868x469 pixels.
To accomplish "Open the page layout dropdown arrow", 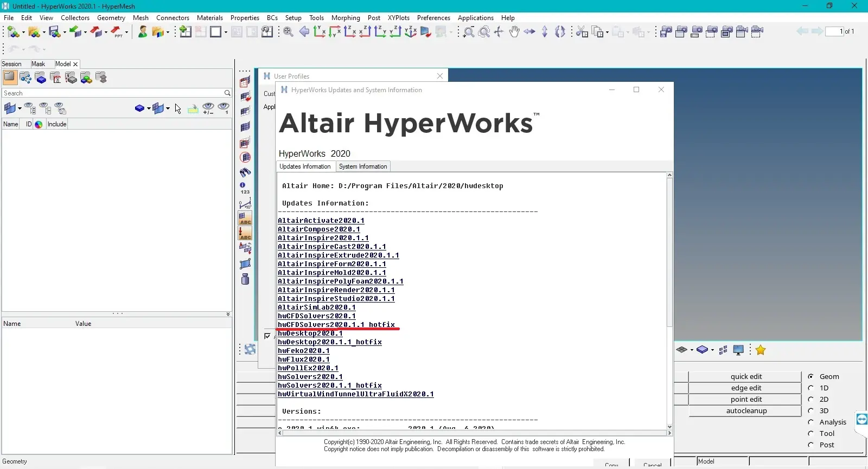I will 225,33.
